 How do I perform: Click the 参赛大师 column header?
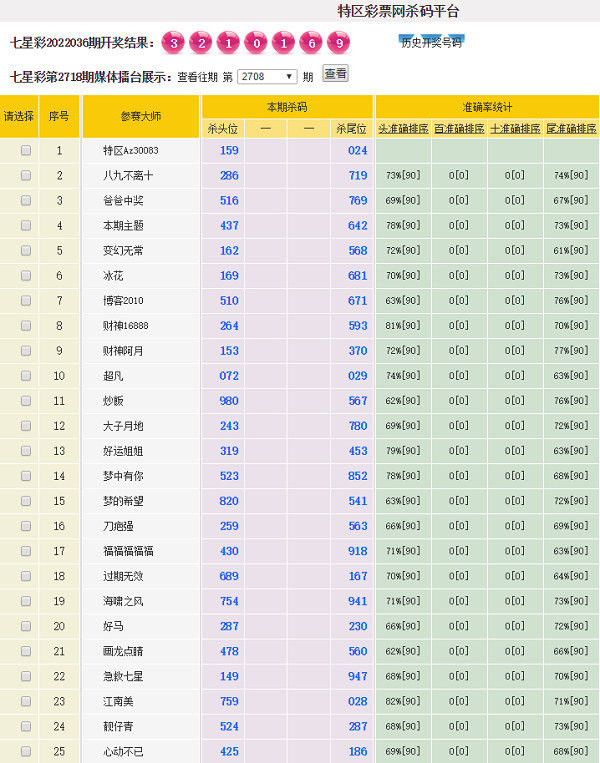(x=141, y=116)
